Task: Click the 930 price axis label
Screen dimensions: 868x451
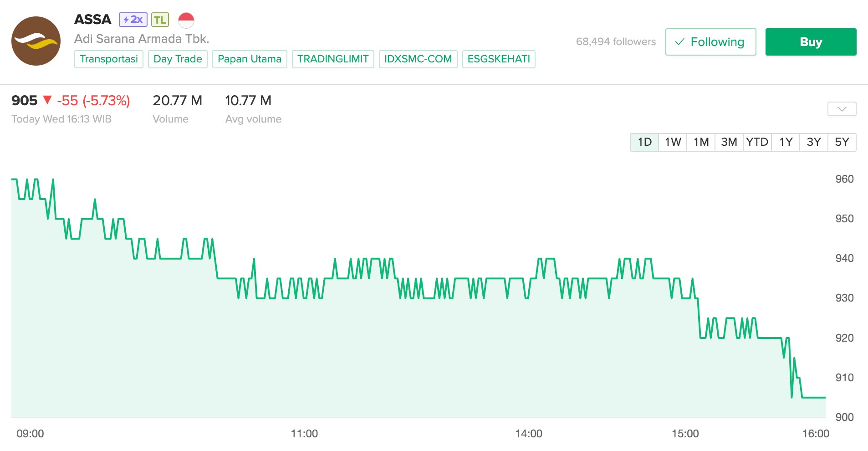Action: 844,298
